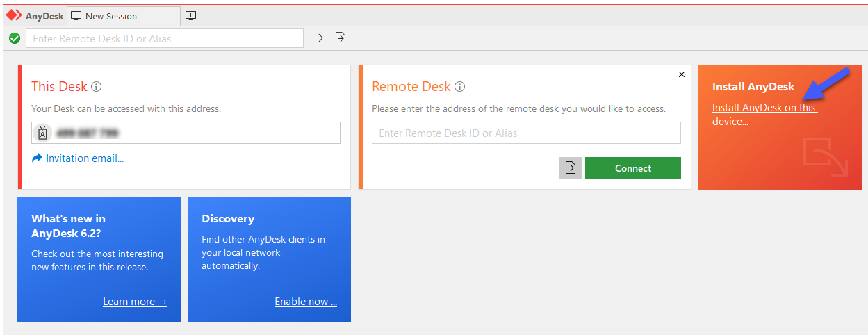
Task: Click the gray file transfer button beside Connect
Action: tap(571, 168)
